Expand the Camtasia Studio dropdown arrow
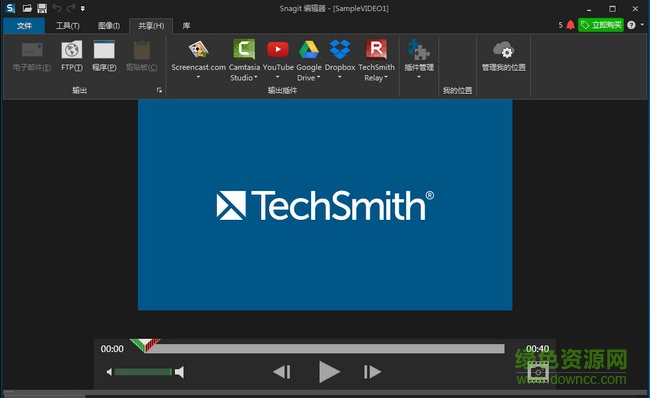Viewport: 650px width, 398px height. click(256, 78)
